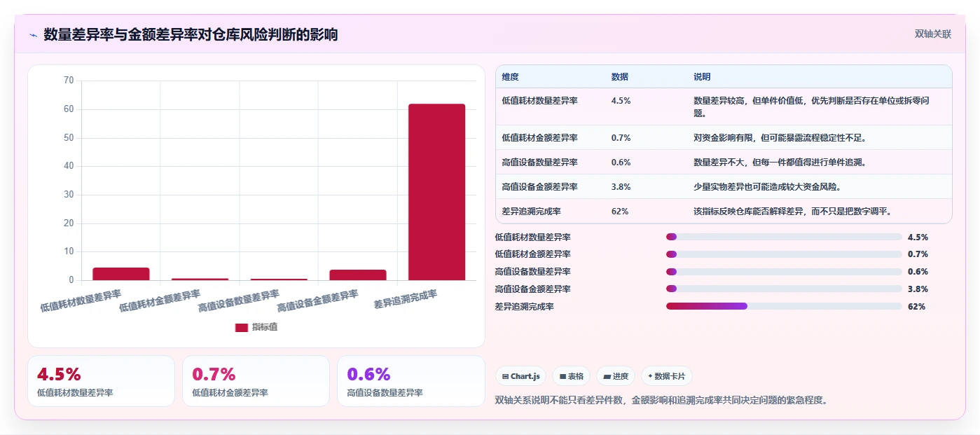Click the 4.5% value in table
The height and width of the screenshot is (435, 980).
(x=621, y=100)
